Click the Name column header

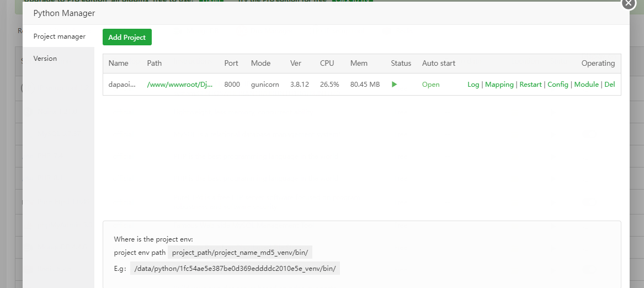118,63
